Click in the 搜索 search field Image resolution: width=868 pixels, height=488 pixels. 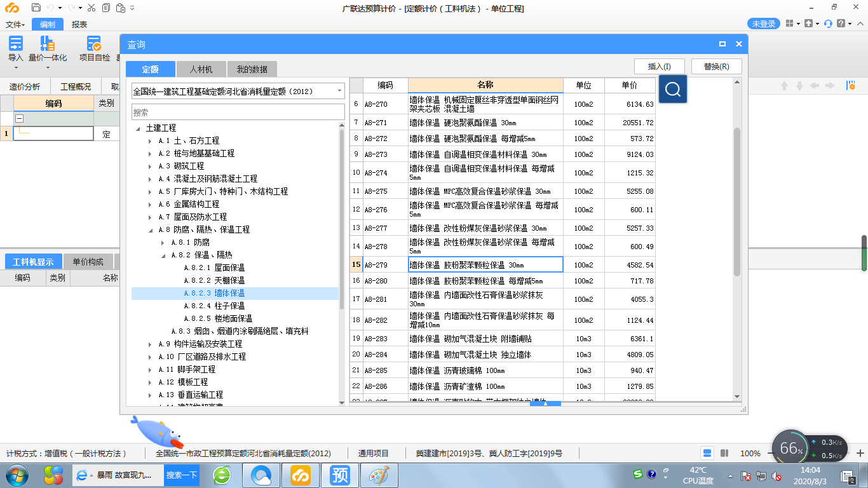(238, 112)
